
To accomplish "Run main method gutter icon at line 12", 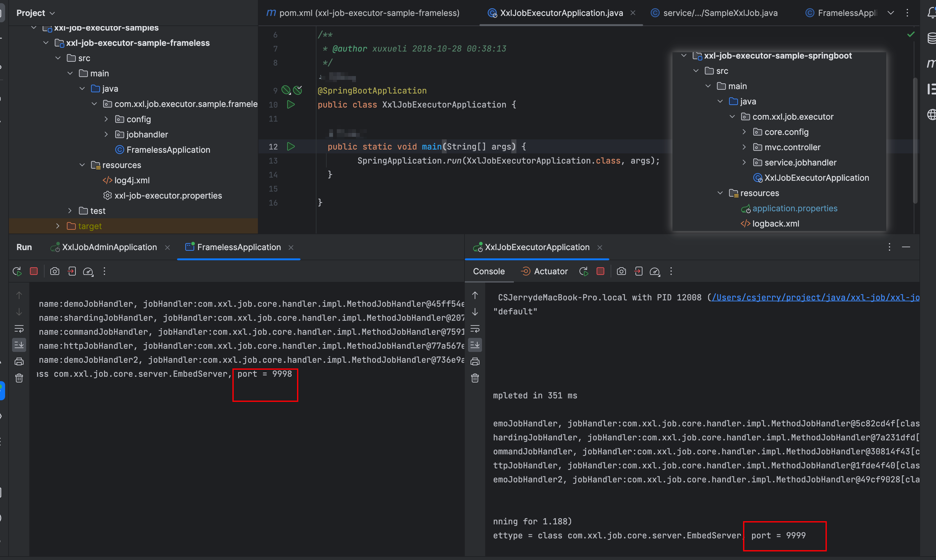I will [x=291, y=146].
